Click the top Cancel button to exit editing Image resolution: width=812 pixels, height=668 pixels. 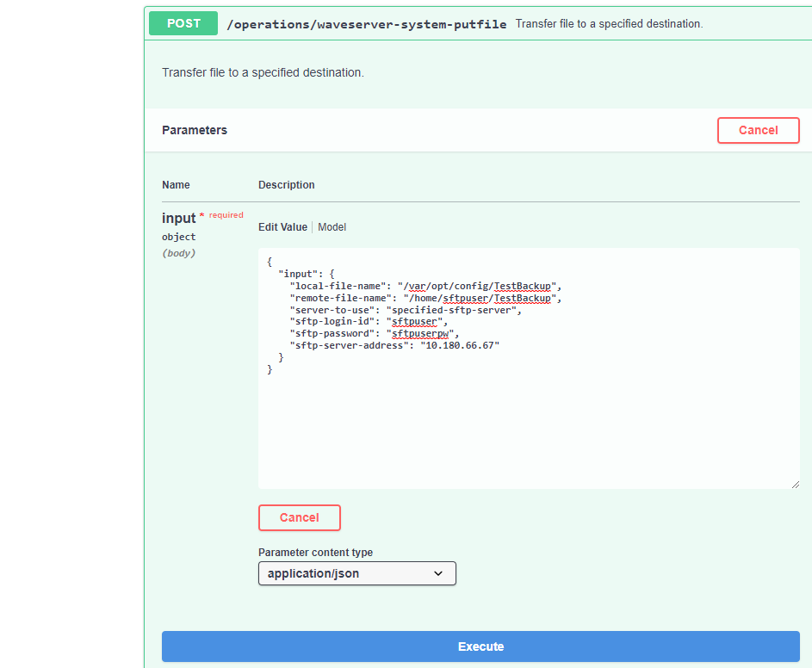coord(758,130)
